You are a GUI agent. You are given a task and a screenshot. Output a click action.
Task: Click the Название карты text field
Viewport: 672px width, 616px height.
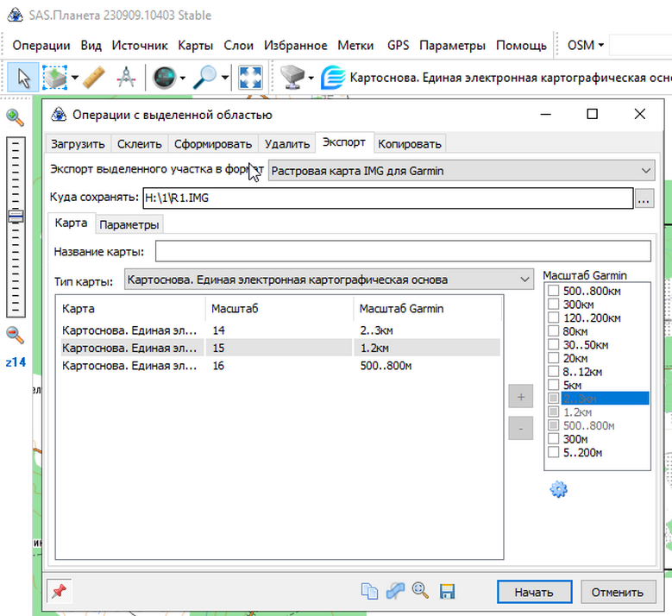403,251
